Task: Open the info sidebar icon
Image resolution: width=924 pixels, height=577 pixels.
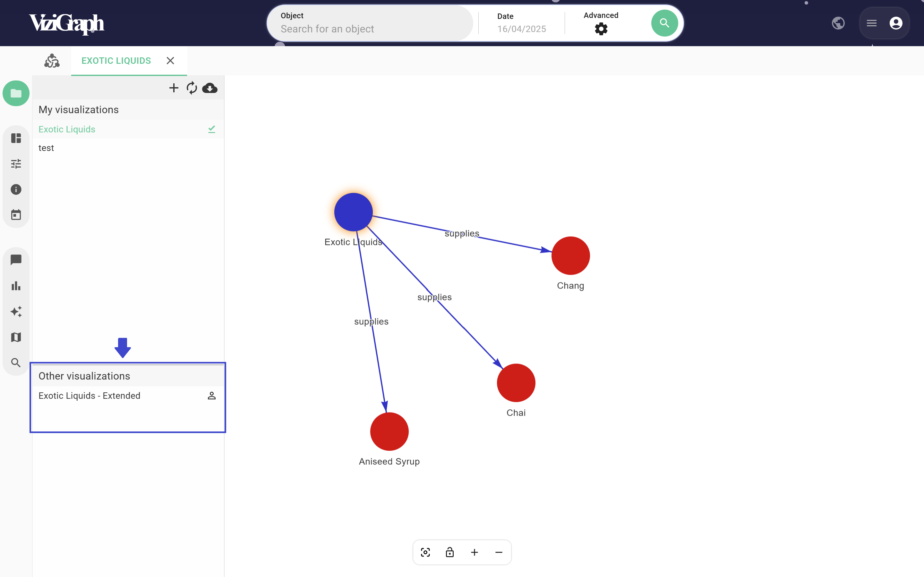Action: [x=16, y=189]
